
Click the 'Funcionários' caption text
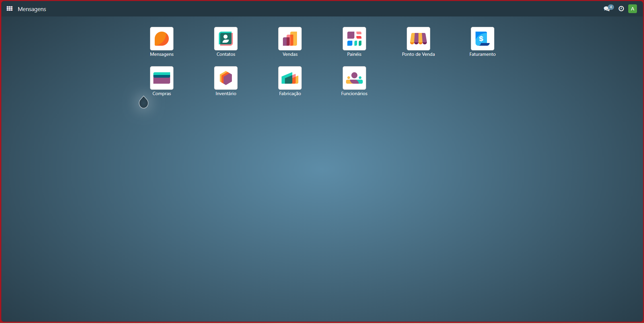pyautogui.click(x=354, y=93)
